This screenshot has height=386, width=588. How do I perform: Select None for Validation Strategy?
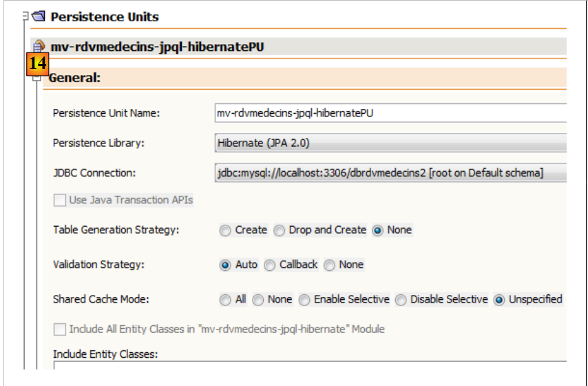click(x=329, y=265)
